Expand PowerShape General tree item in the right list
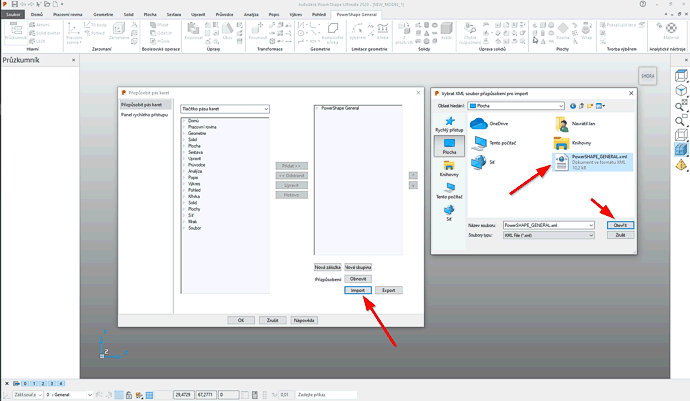690x401 pixels. (x=317, y=108)
